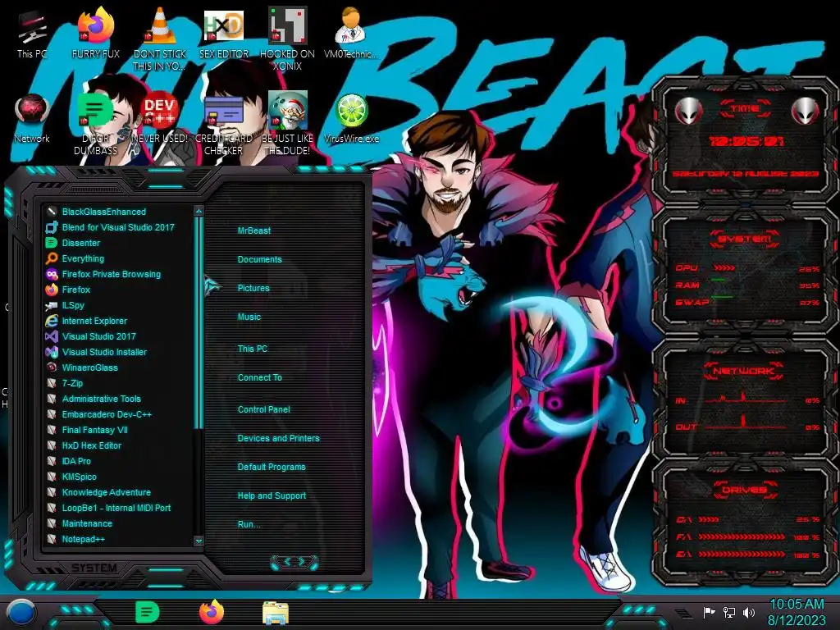
Task: Launch Firefox Private Browsing entry
Action: coord(111,274)
